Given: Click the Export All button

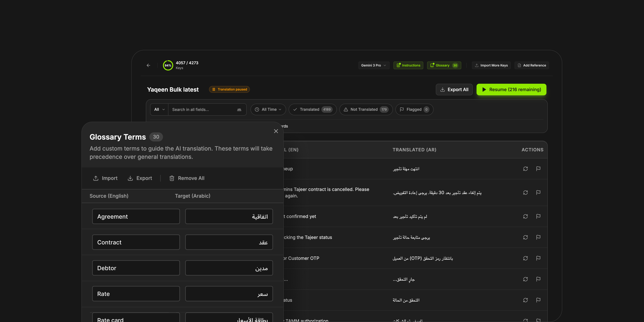Looking at the screenshot, I should [454, 90].
